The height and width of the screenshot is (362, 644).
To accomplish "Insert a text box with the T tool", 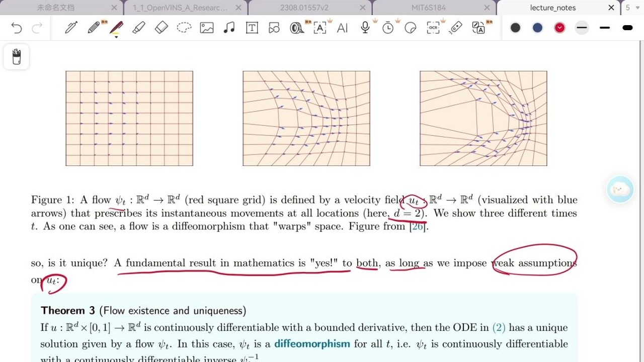I will tap(252, 28).
